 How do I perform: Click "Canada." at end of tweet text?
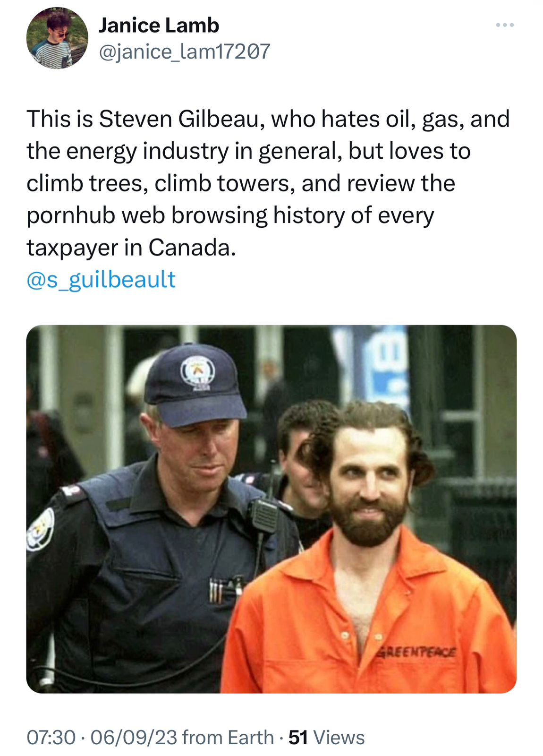click(192, 247)
